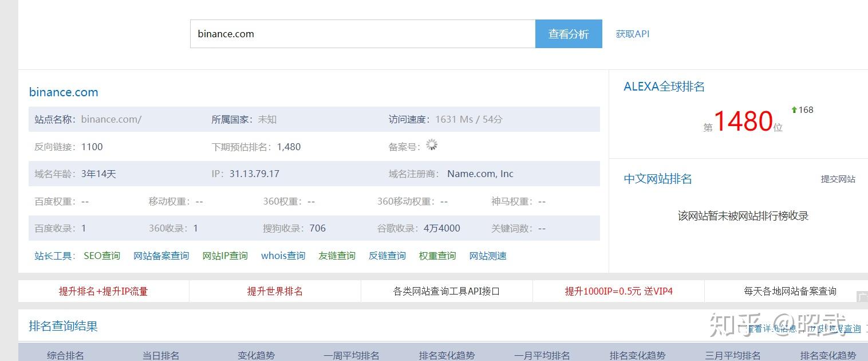Click the loading spinner next to 备案号

pyautogui.click(x=432, y=146)
